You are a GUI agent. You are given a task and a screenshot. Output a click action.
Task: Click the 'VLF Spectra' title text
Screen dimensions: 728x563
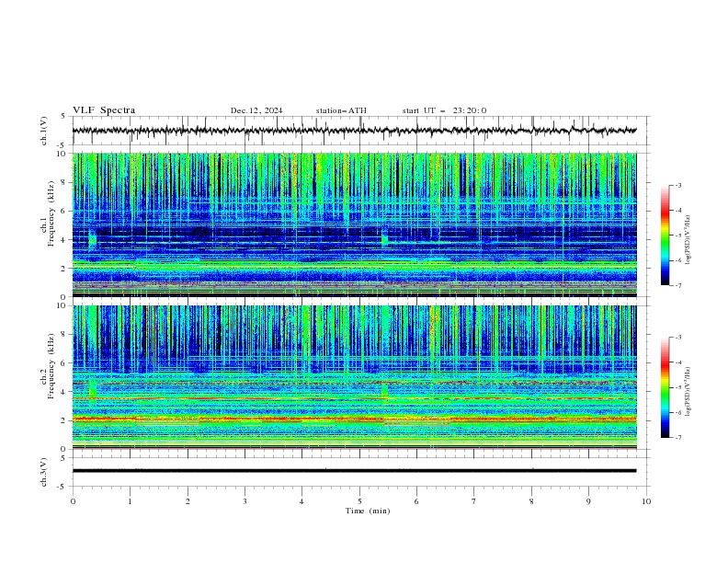tap(104, 110)
